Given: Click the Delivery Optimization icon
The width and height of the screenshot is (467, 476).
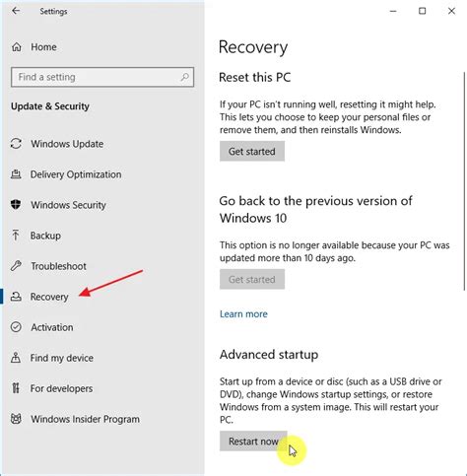Looking at the screenshot, I should [16, 174].
